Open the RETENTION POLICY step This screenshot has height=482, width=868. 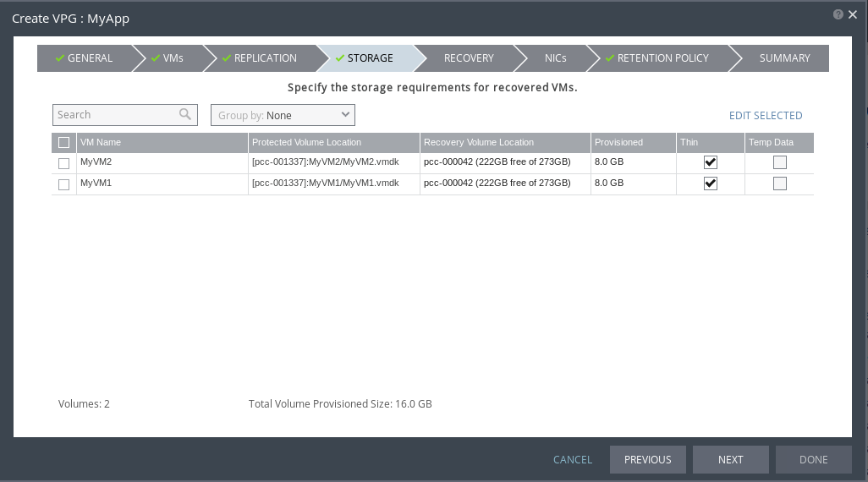(658, 58)
